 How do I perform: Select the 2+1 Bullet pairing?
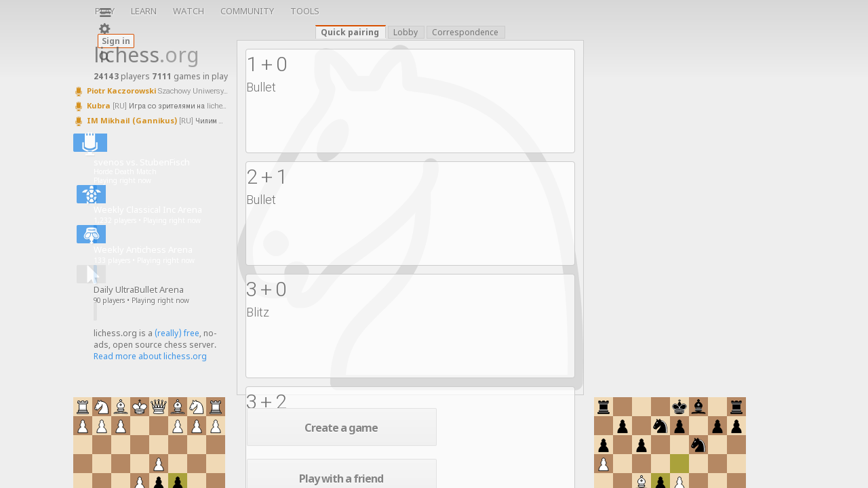(410, 213)
